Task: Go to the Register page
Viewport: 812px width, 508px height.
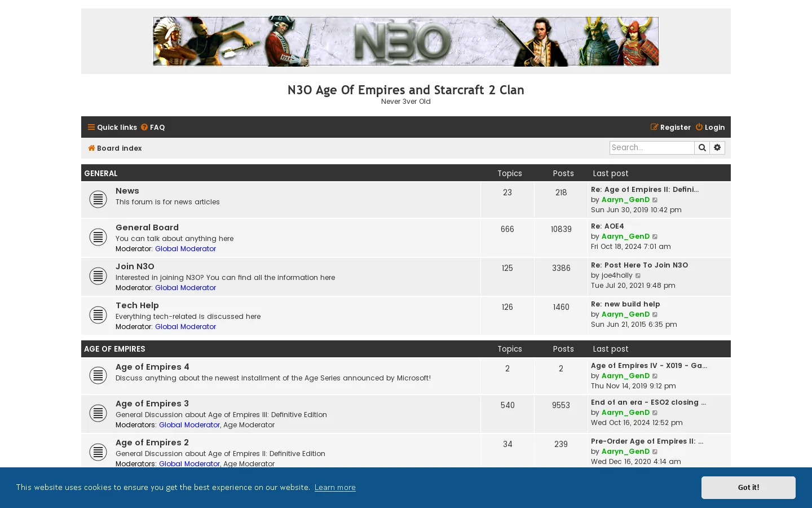Action: (670, 128)
